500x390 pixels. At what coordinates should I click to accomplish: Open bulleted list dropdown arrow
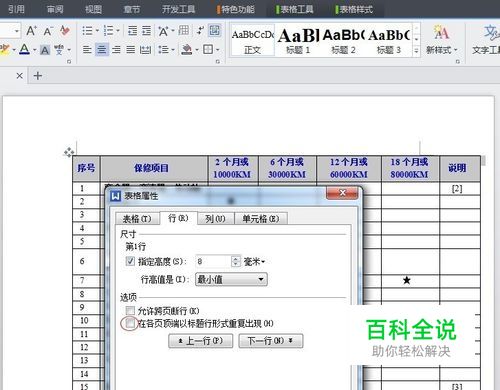[97, 31]
